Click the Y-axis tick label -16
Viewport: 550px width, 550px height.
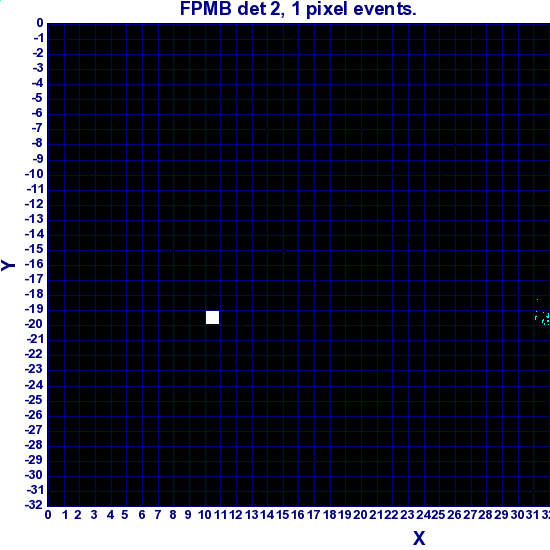(34, 264)
